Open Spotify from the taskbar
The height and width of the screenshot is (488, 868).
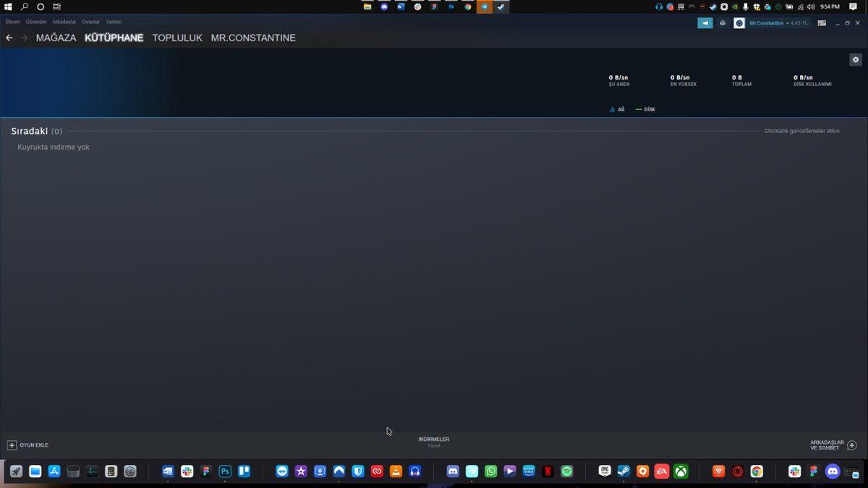[x=566, y=471]
